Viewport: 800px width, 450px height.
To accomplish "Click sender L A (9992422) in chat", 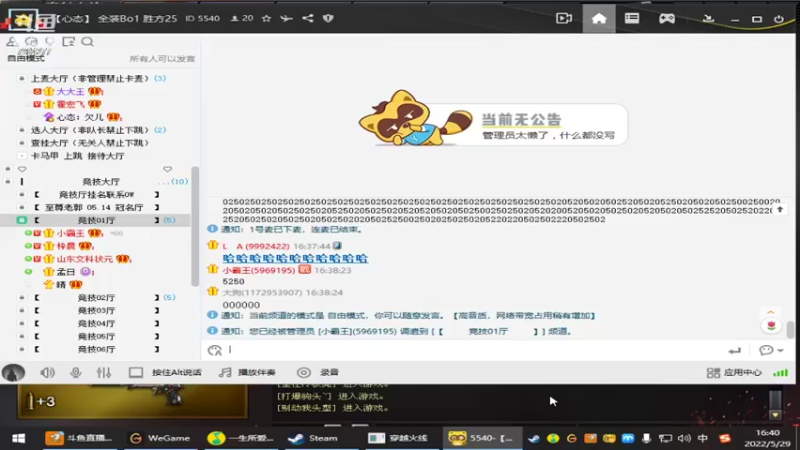I will (x=256, y=246).
